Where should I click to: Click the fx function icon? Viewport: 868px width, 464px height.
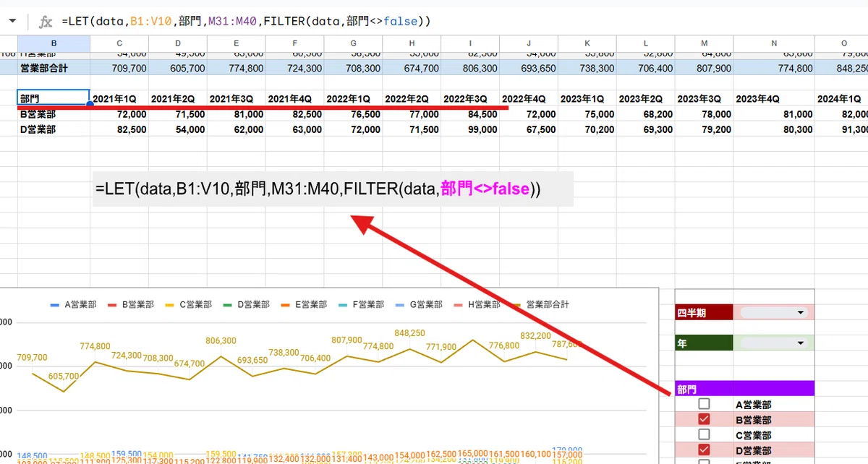point(45,22)
